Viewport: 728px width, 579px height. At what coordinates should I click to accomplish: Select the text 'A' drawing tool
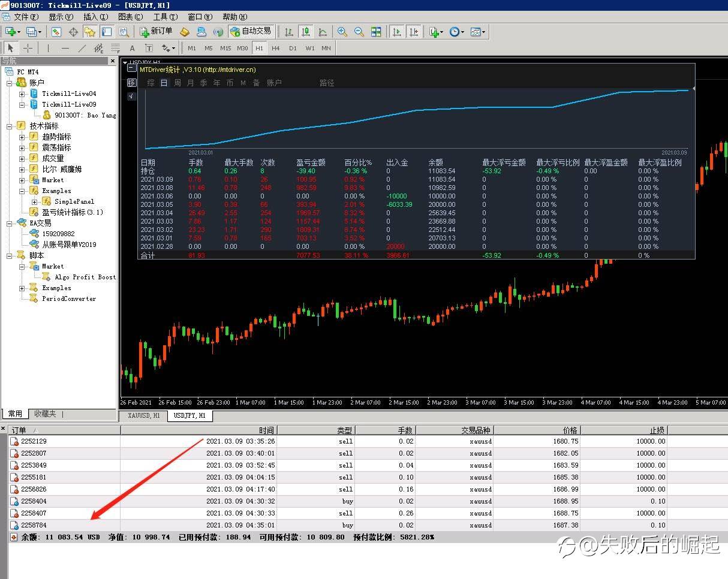pos(132,48)
